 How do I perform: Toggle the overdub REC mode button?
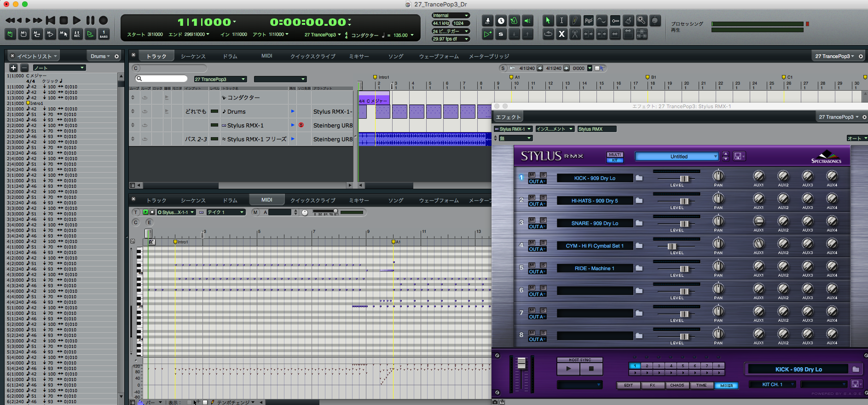(x=77, y=34)
